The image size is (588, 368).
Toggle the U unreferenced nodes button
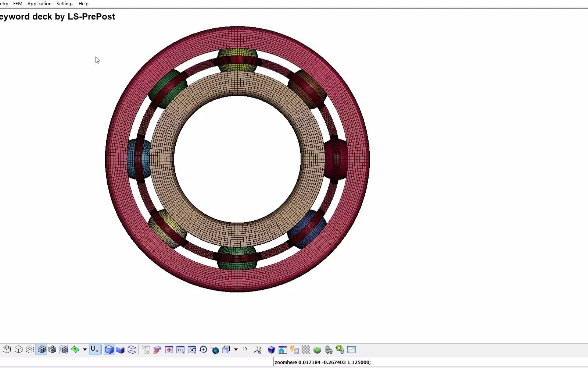pos(94,350)
